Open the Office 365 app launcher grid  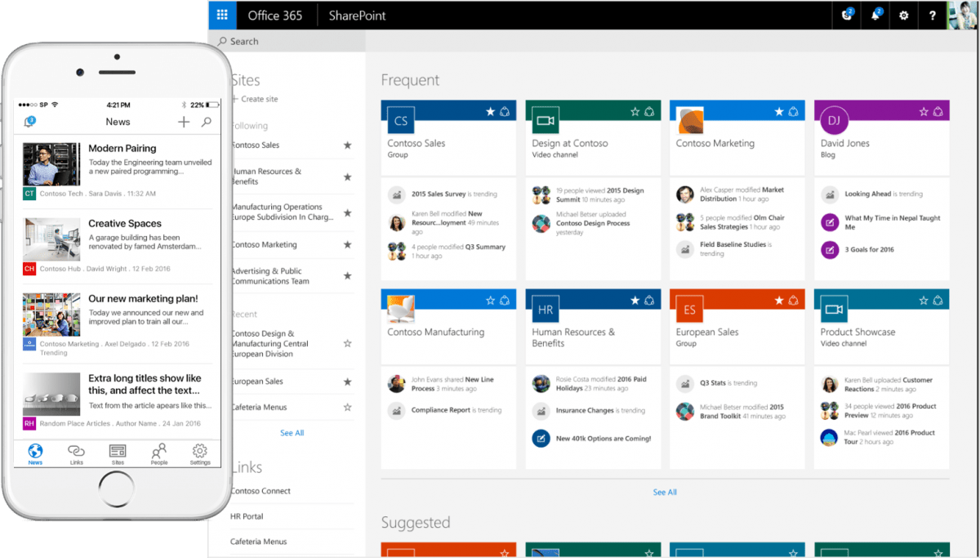tap(219, 16)
